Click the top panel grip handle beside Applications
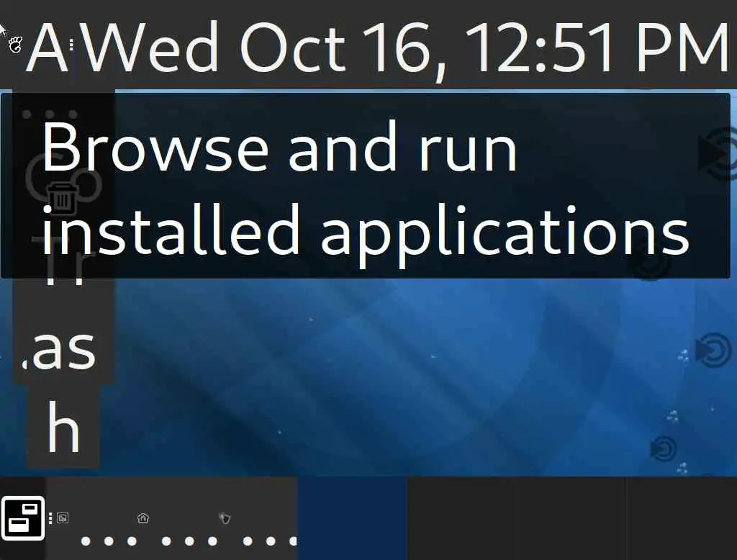The width and height of the screenshot is (737, 560). click(x=71, y=45)
